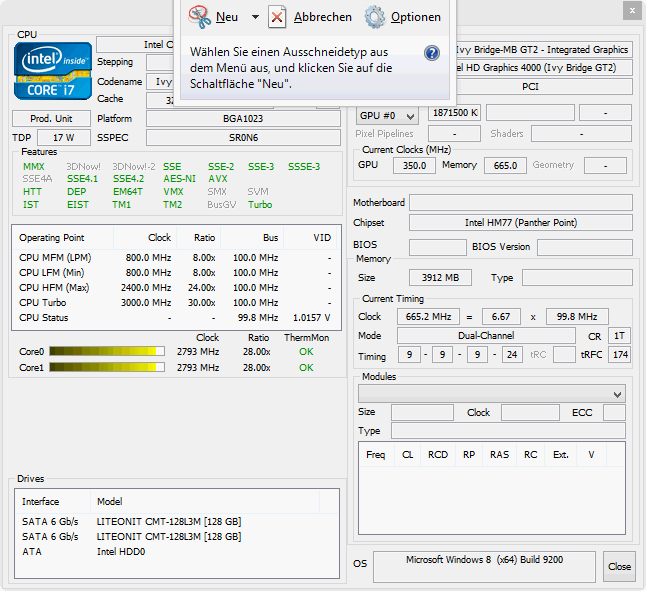Click the GPU memory clock 665.0
This screenshot has width=646, height=591.
click(505, 166)
